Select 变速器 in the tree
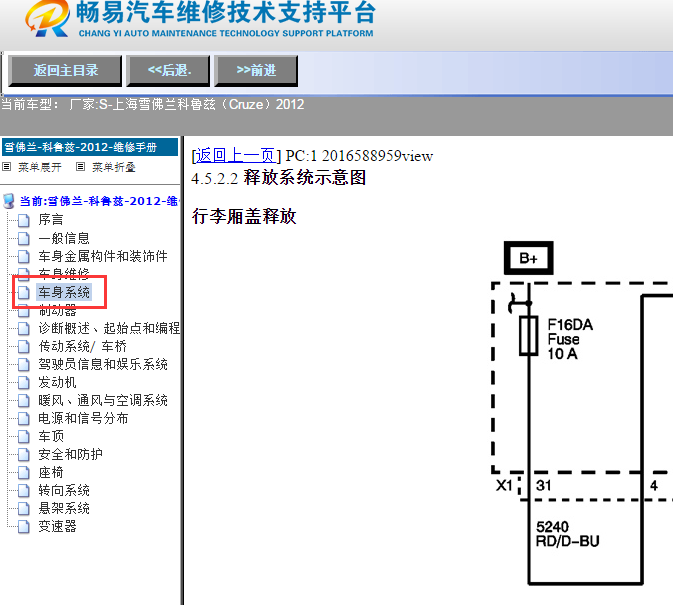The width and height of the screenshot is (673, 605). click(57, 526)
